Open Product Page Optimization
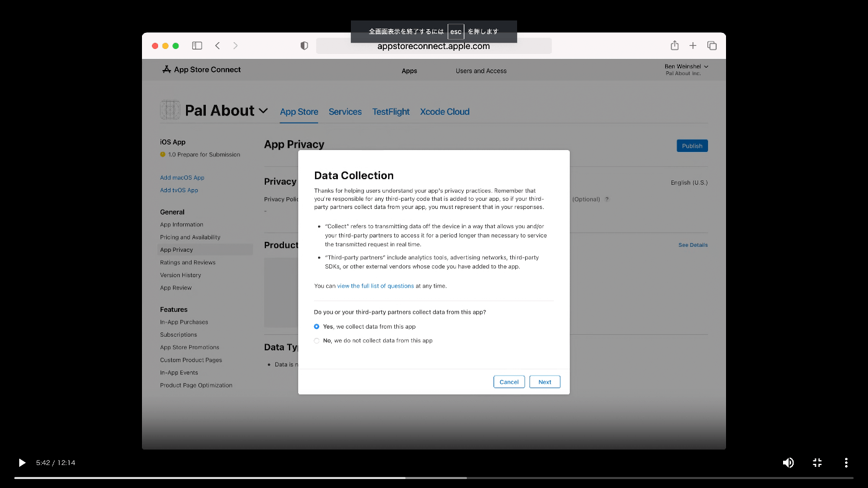Viewport: 868px width, 488px height. point(196,385)
